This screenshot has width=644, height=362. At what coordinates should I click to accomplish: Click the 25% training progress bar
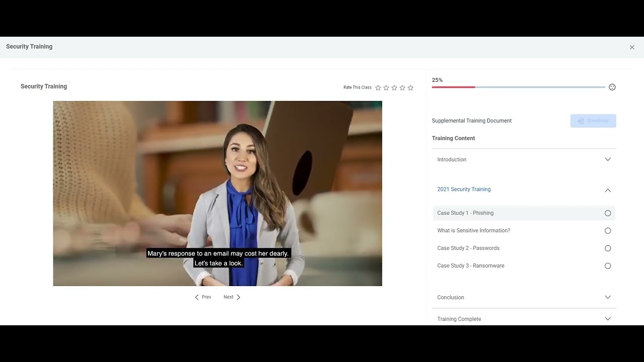click(519, 87)
